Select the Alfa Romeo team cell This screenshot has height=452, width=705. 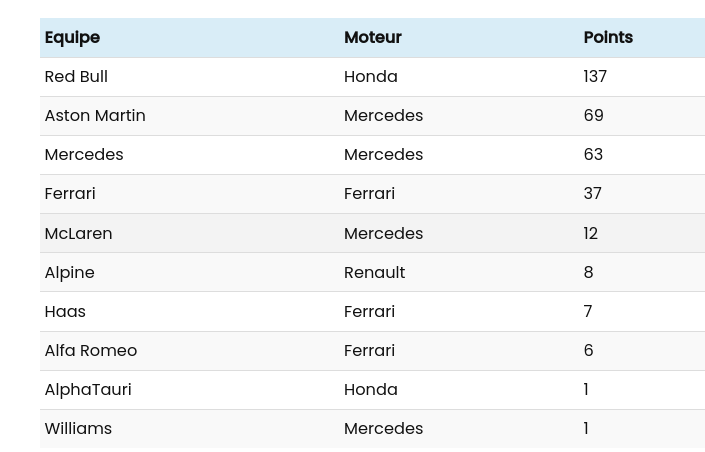tap(90, 350)
